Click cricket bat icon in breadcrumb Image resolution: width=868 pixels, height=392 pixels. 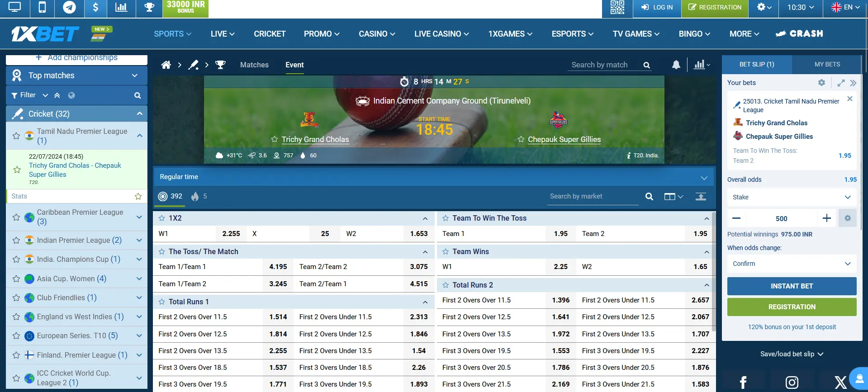click(193, 65)
